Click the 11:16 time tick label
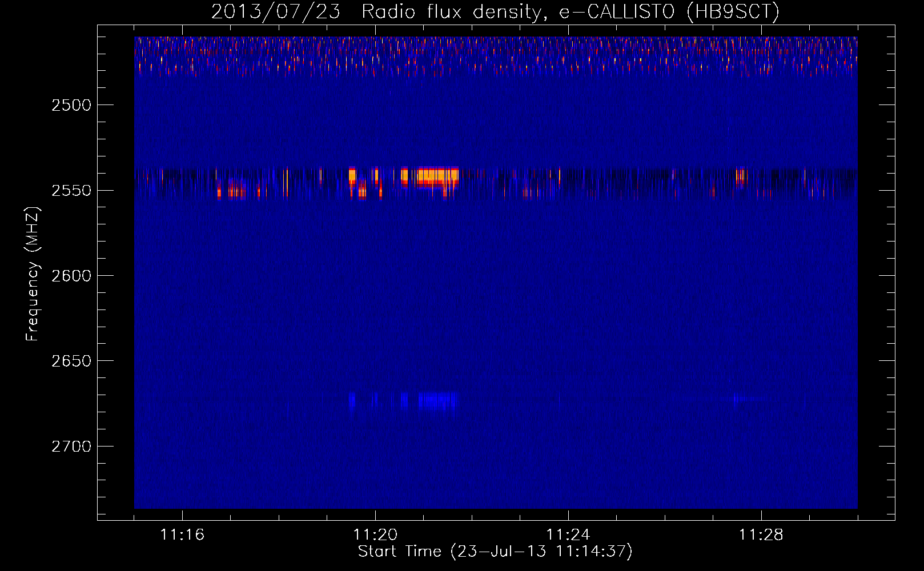 182,534
